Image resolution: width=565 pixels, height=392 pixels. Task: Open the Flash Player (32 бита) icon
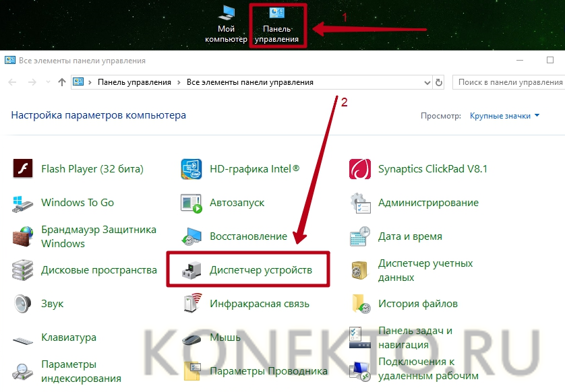(x=23, y=169)
